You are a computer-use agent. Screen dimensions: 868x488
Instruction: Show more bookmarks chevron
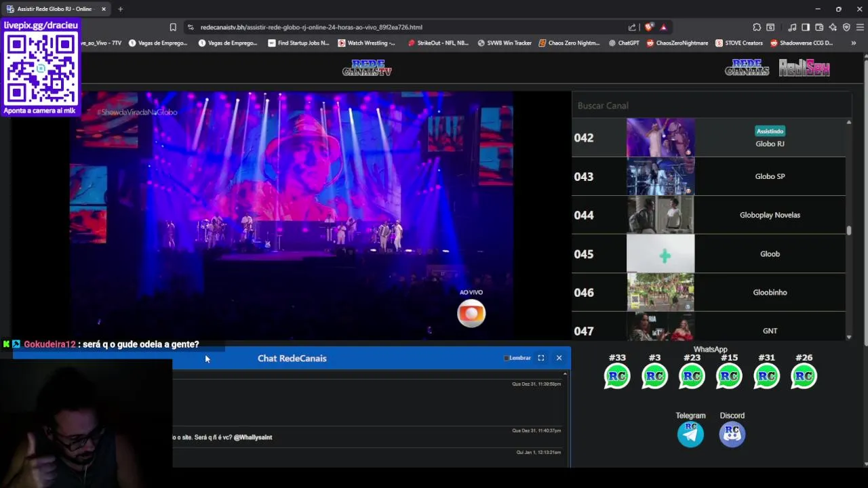[x=853, y=43]
